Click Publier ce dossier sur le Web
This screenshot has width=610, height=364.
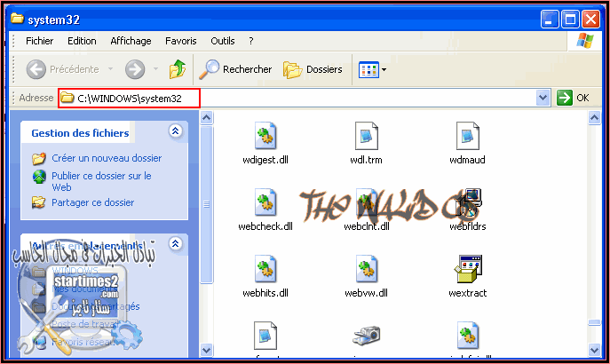[101, 181]
